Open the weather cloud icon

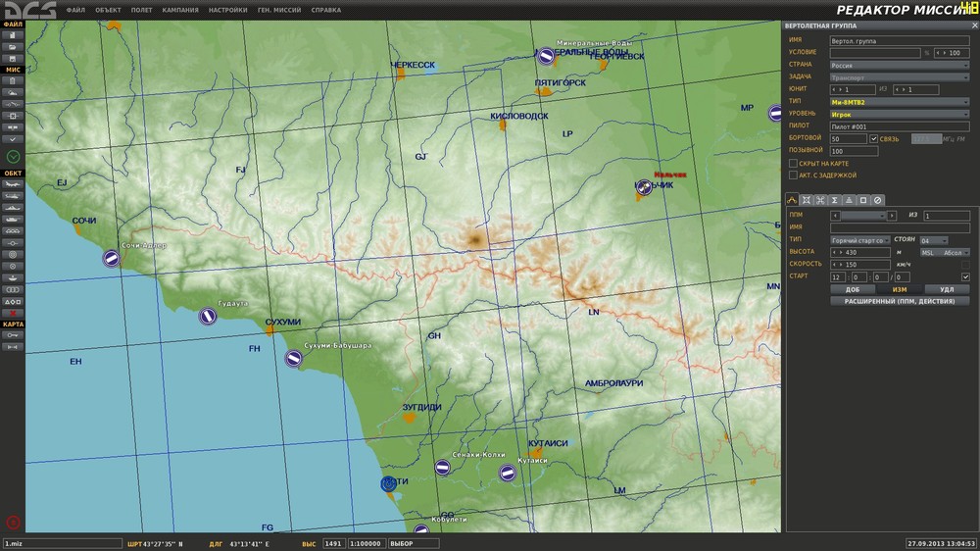(13, 92)
